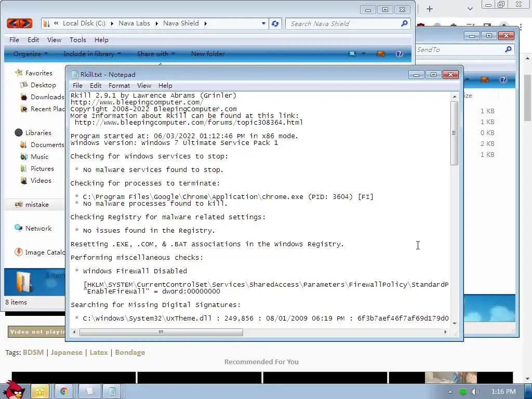Open the Notepad Edit menu
The height and width of the screenshot is (399, 532).
(96, 86)
